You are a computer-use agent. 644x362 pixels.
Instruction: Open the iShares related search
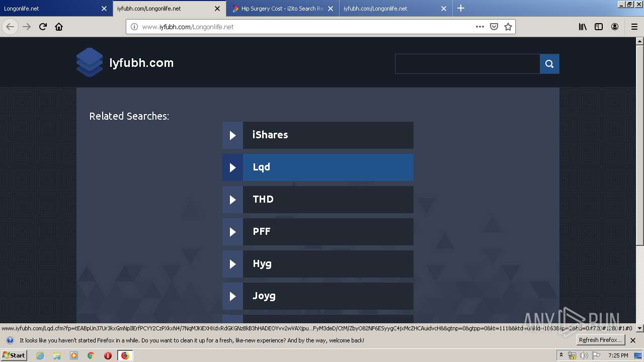318,135
